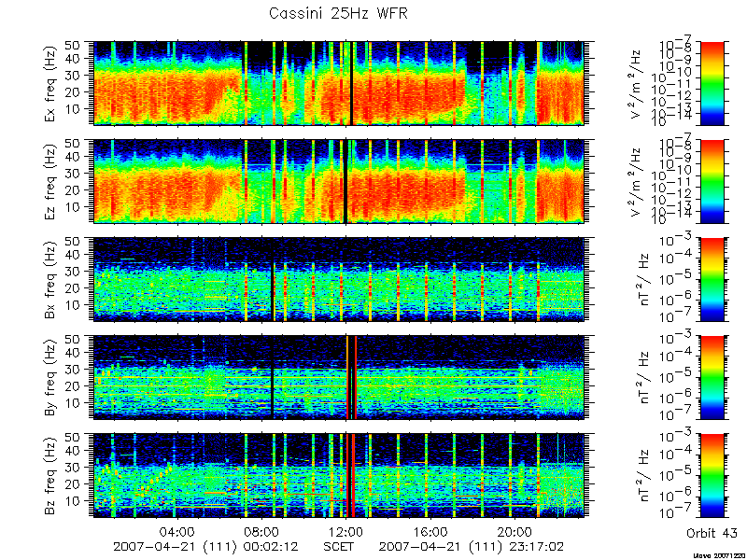Click the Ez panel color scale bar
This screenshot has height=560, width=747.
point(712,181)
